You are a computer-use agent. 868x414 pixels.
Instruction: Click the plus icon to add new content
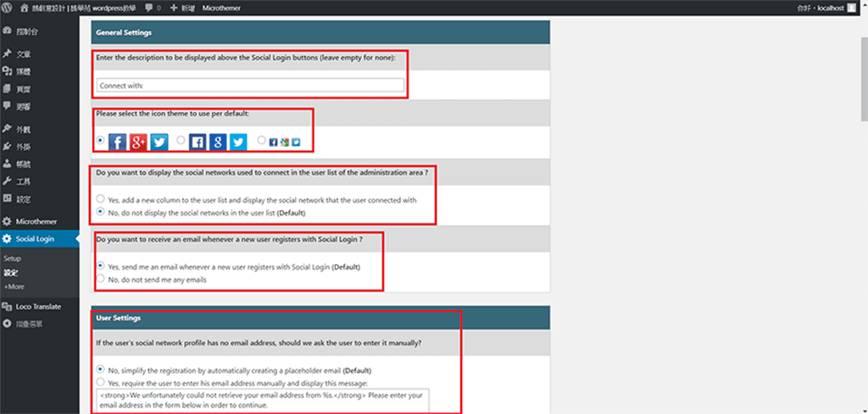(x=174, y=8)
